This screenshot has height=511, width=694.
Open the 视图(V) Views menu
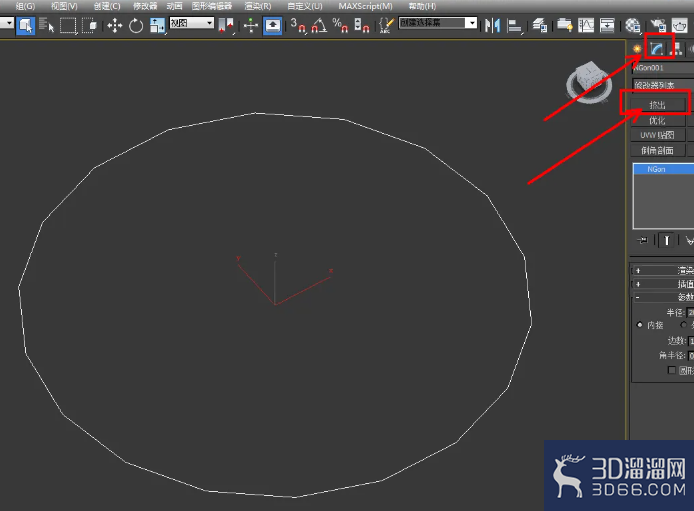point(64,6)
